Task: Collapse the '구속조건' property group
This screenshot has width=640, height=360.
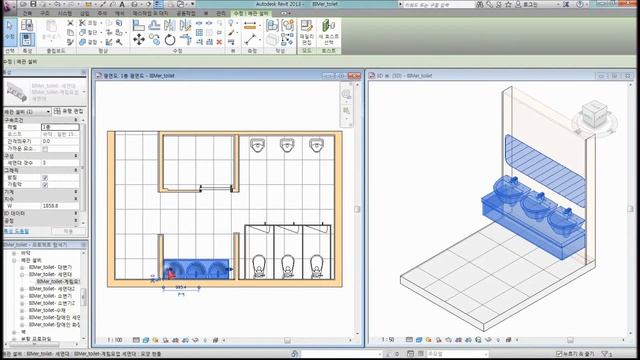Action: [76, 120]
